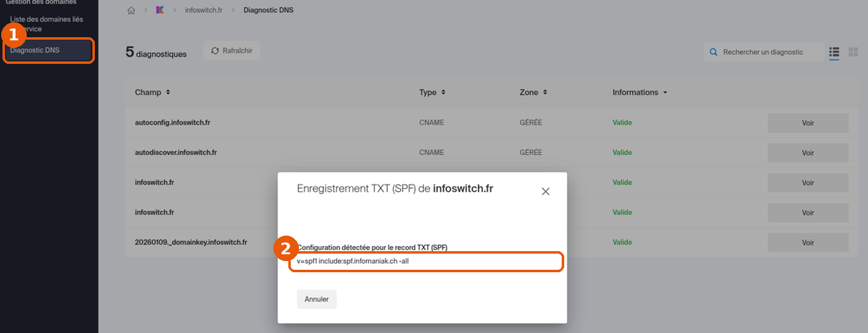868x333 pixels.
Task: Click the Enregistrement TXT (SPF) dialog title
Action: (x=396, y=189)
